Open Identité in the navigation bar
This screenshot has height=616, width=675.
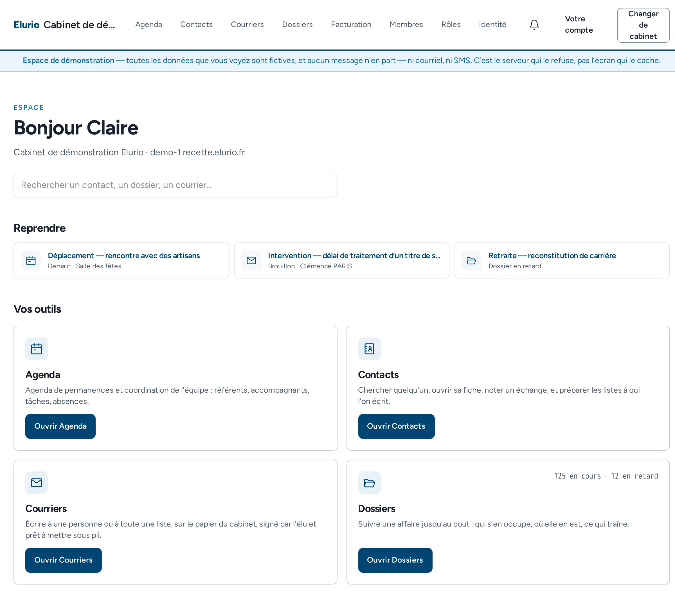tap(492, 24)
